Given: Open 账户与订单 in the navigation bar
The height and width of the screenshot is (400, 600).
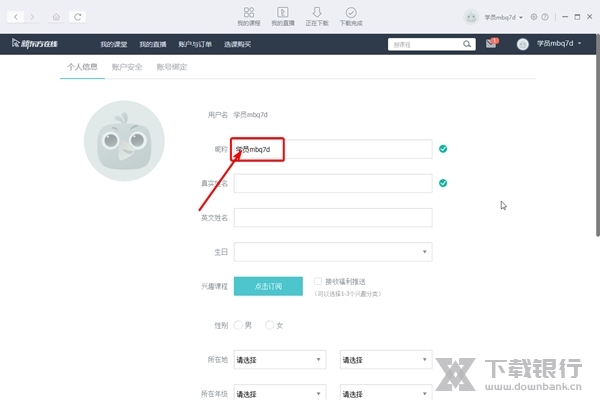Looking at the screenshot, I should pos(195,44).
